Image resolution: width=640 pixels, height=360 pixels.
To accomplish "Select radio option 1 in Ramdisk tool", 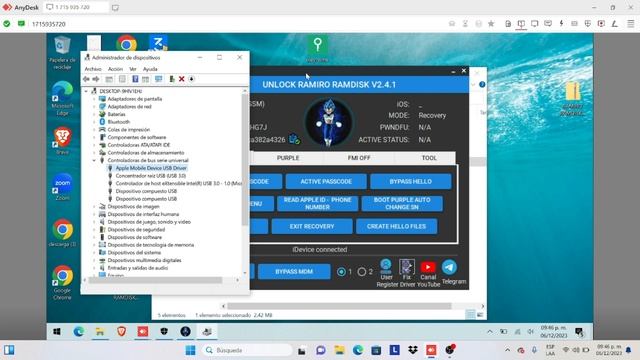I will click(342, 271).
